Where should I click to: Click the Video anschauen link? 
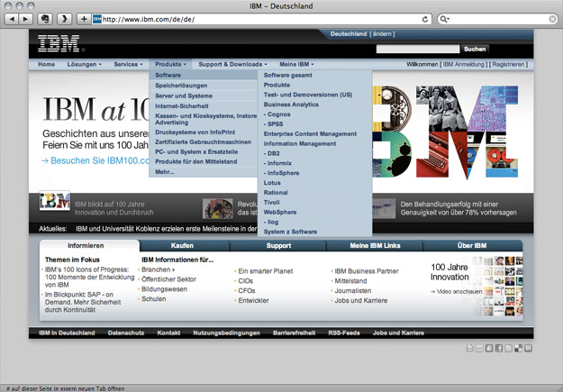click(457, 292)
